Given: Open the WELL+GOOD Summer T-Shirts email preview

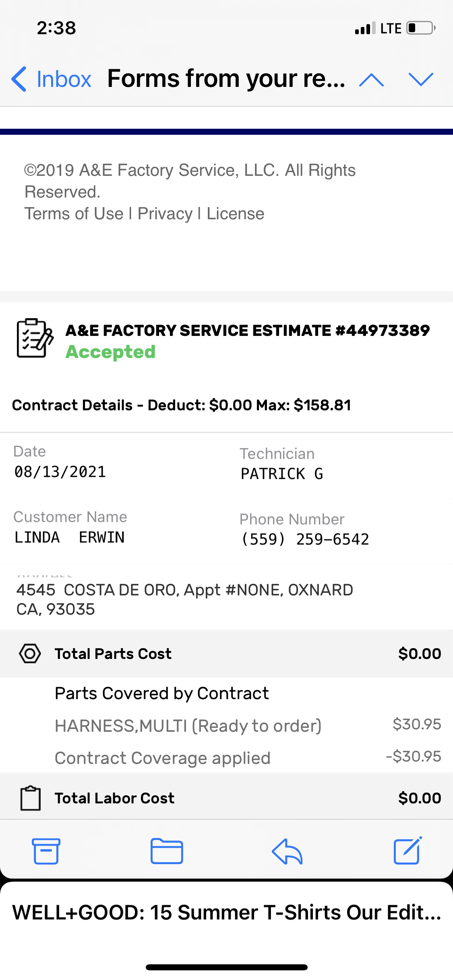Looking at the screenshot, I should 226,912.
